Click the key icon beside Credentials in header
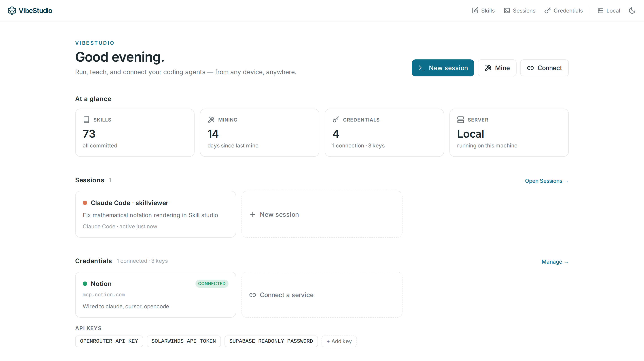The height and width of the screenshot is (361, 644). 547,10
